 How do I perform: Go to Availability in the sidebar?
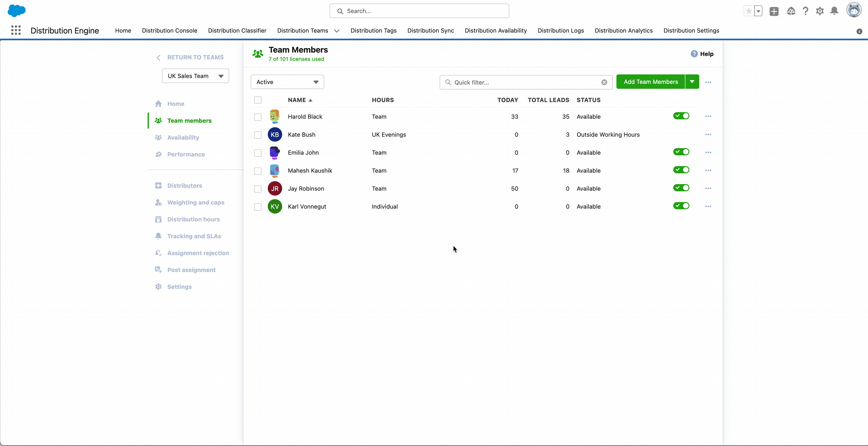click(183, 138)
